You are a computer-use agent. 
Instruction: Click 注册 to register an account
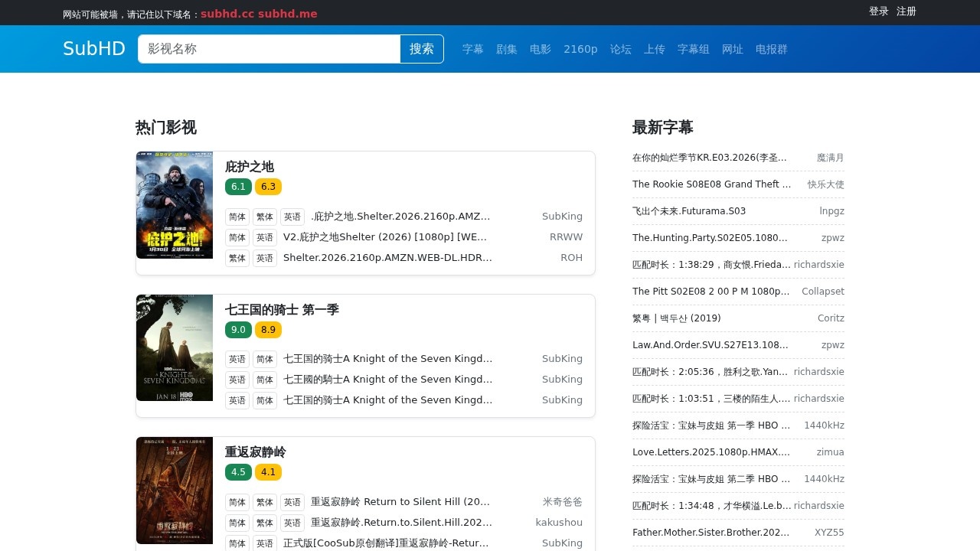tap(906, 11)
